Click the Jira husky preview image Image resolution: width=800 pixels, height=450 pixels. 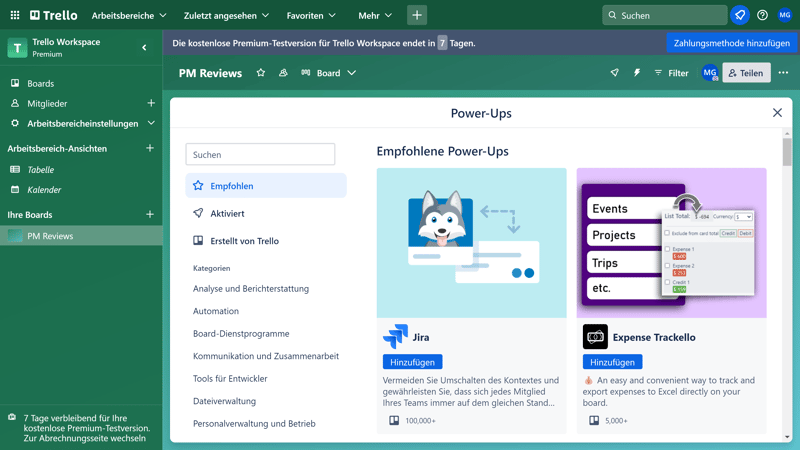[471, 243]
